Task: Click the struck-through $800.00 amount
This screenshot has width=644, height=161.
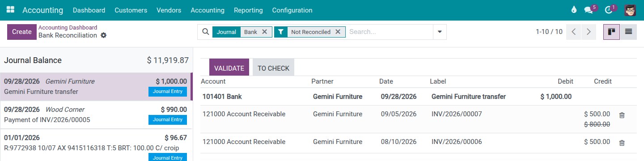Action: pyautogui.click(x=597, y=124)
